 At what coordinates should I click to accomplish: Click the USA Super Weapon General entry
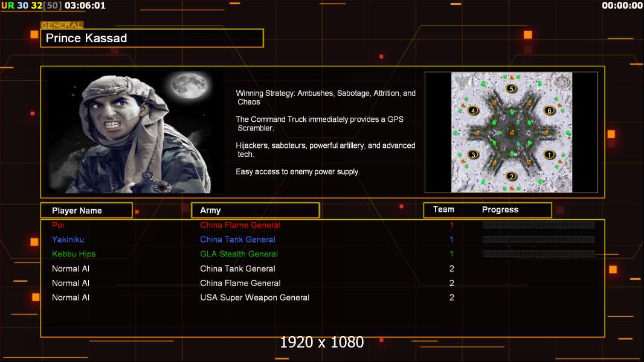pyautogui.click(x=255, y=297)
